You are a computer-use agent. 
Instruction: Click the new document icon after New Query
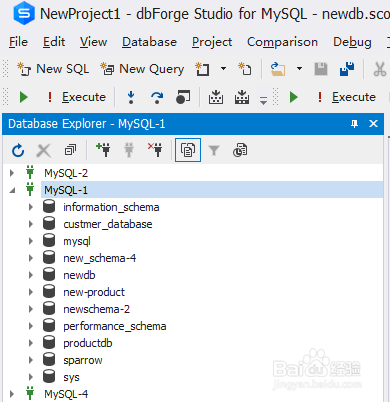(202, 69)
